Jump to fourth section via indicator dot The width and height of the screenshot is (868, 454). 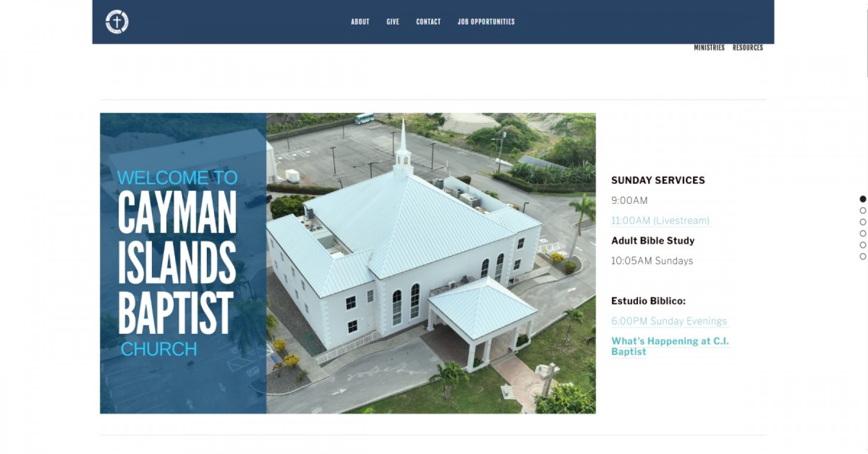[863, 234]
